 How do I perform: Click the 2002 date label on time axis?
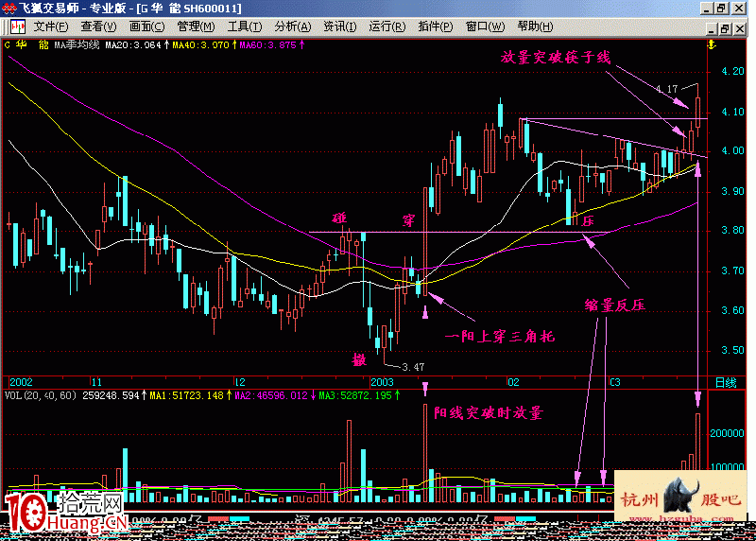(21, 382)
